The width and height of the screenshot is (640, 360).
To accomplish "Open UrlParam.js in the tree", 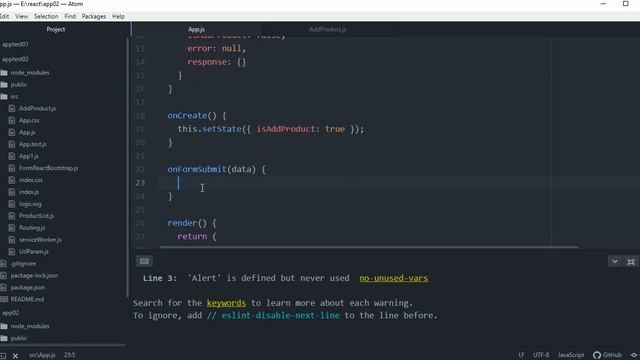I will click(33, 251).
